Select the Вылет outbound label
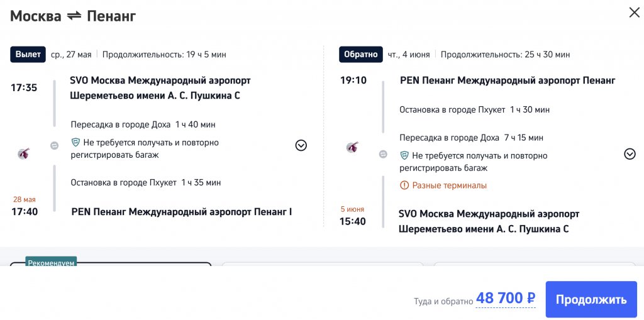Viewport: 644px width, 320px height. click(28, 55)
